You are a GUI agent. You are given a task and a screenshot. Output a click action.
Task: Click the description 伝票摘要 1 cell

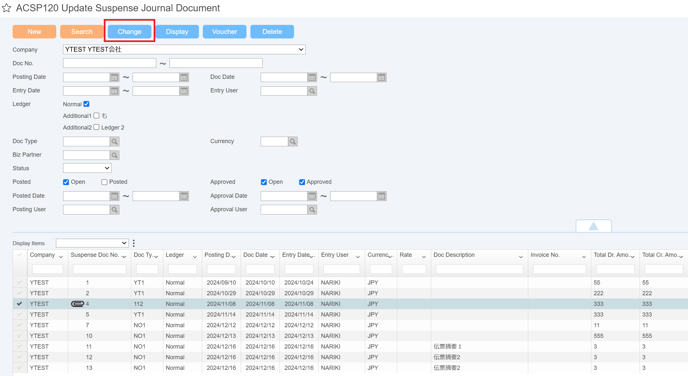pyautogui.click(x=448, y=347)
